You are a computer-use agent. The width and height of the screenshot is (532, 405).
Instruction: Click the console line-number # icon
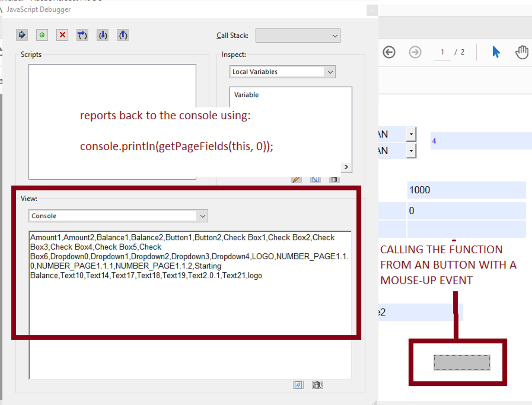coord(298,385)
